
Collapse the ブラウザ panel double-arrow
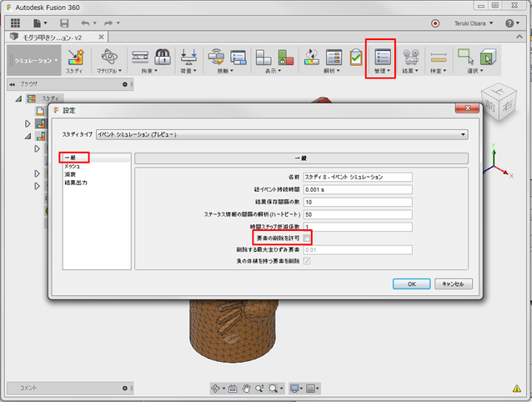[x=13, y=84]
